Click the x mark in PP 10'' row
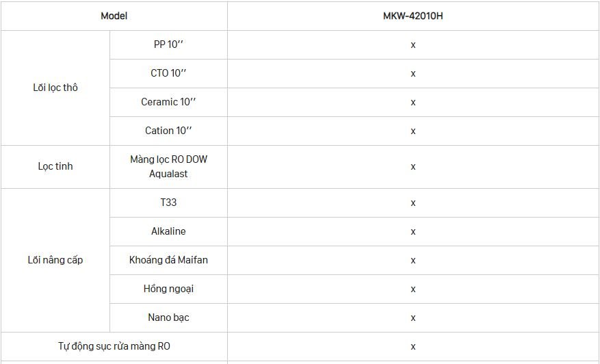The image size is (600, 364). pyautogui.click(x=413, y=45)
